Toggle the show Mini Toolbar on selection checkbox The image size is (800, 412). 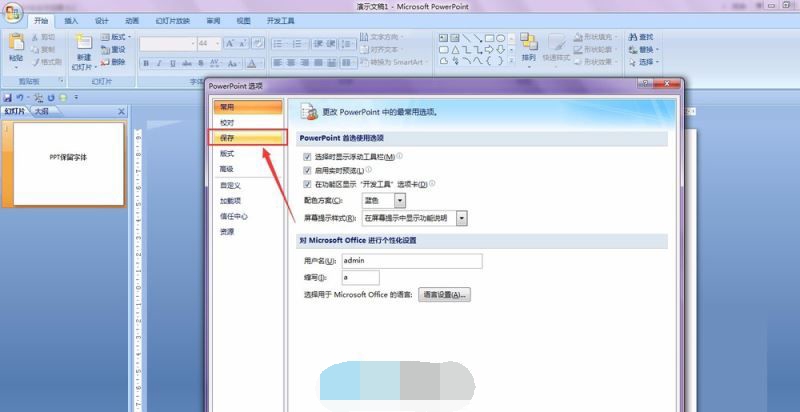click(307, 156)
